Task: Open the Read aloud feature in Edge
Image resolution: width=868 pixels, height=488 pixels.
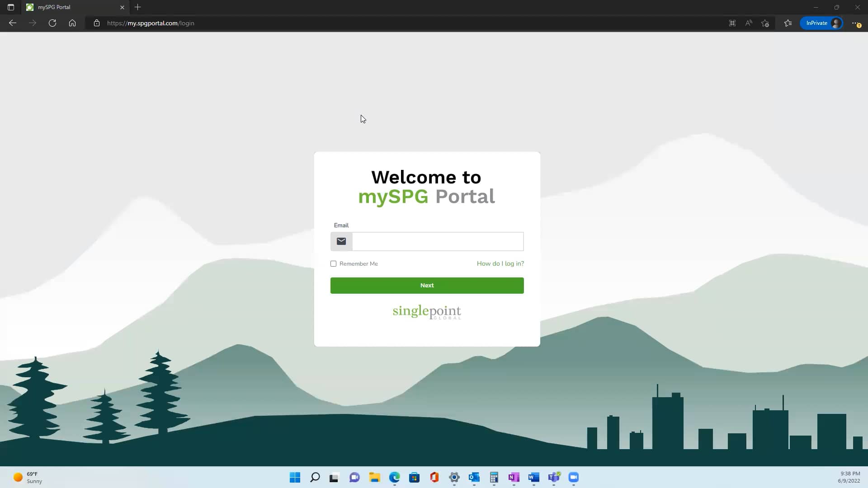Action: (748, 23)
